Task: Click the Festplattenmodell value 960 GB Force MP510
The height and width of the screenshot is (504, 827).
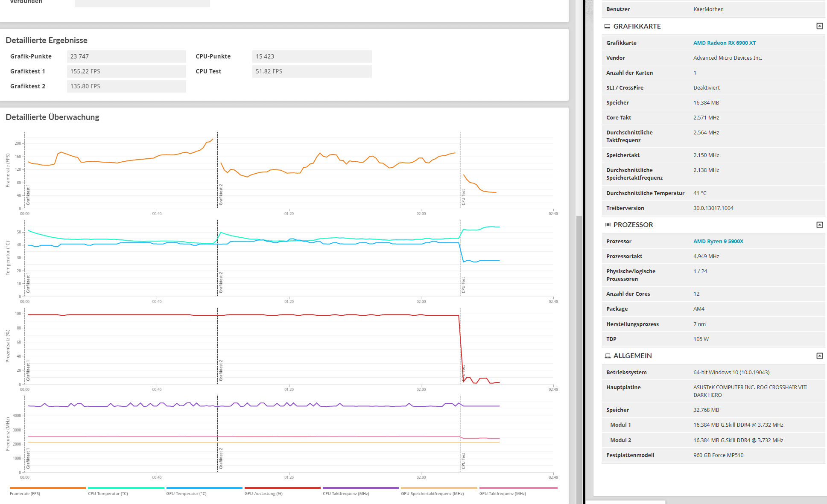Action: click(x=718, y=455)
